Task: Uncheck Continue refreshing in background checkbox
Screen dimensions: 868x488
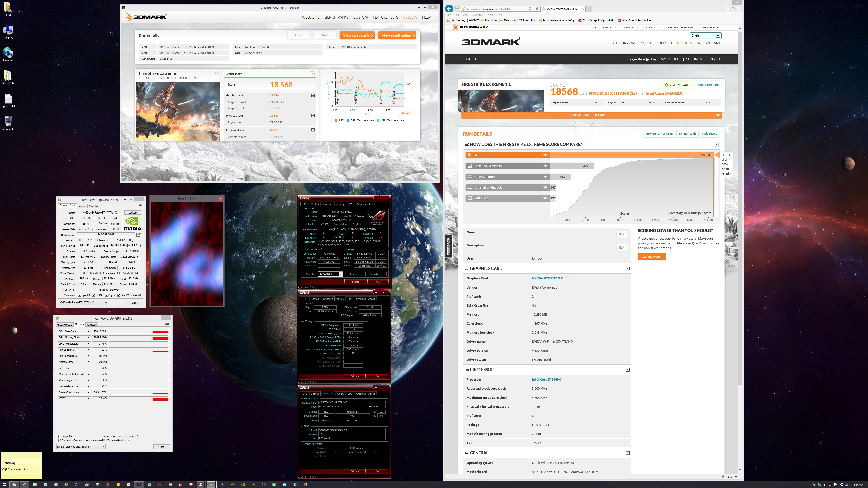Action: [x=60, y=441]
